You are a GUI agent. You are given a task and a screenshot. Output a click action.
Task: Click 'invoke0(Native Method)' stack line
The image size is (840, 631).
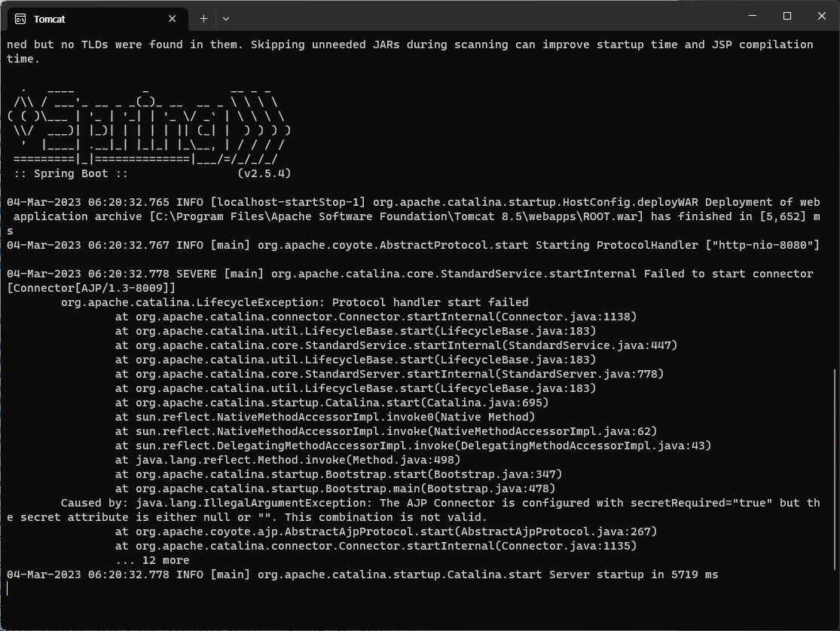pos(325,417)
